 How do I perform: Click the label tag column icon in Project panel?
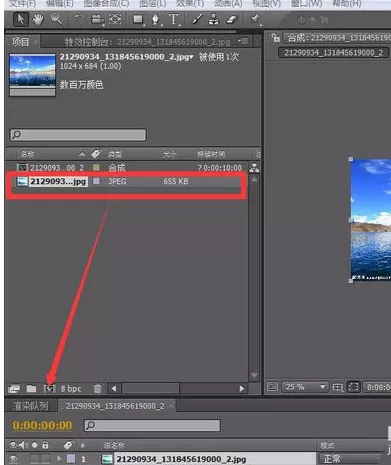96,154
